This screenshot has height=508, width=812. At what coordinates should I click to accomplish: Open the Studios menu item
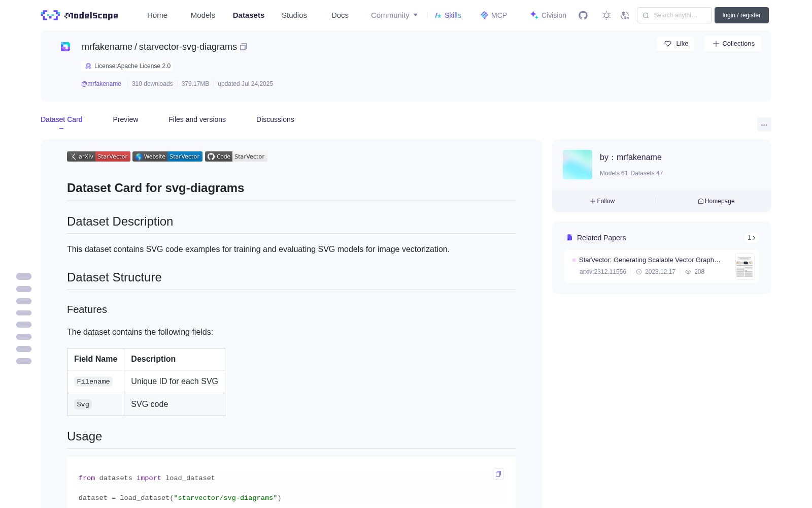click(x=294, y=15)
